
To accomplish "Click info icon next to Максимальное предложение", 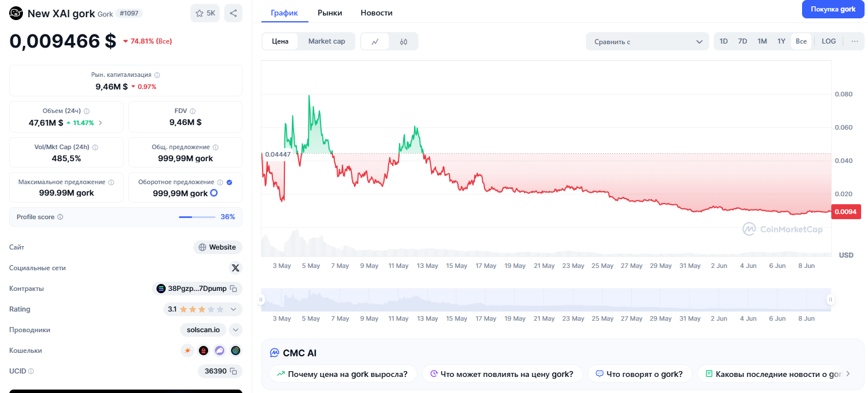I will (111, 182).
